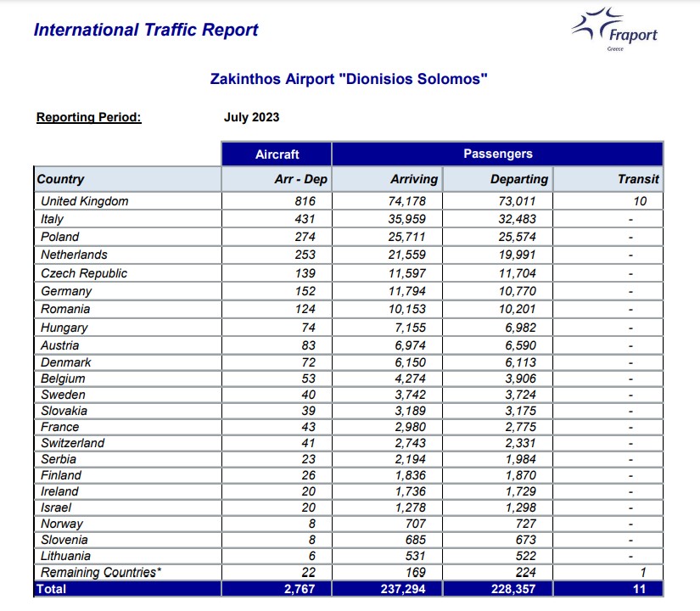Select the Serbia country cell
Viewport: 700px width, 611px height.
127,459
